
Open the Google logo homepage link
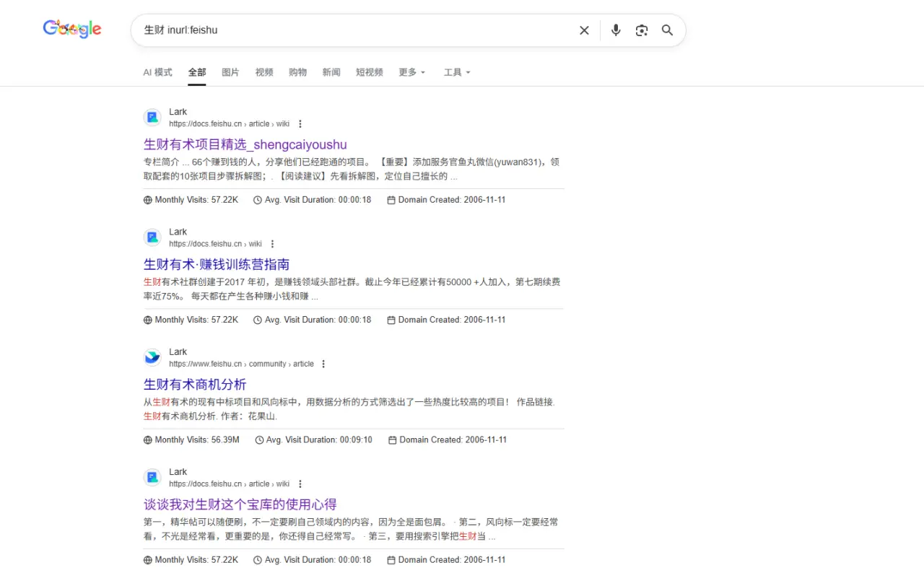tap(72, 29)
